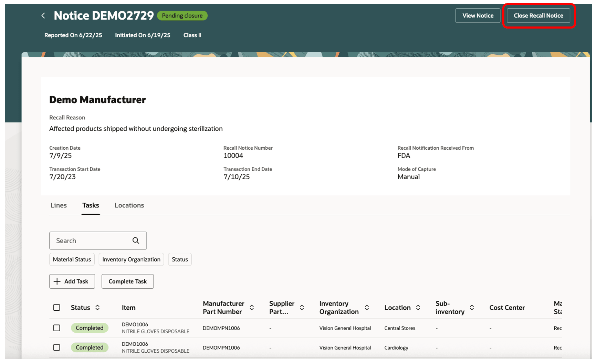Click Completed badge in Central Stores row
This screenshot has height=364, width=597.
90,328
